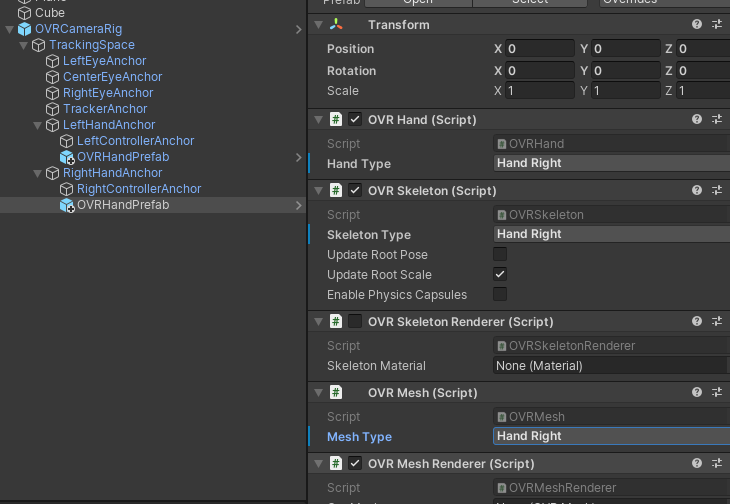Open the Hand Type dropdown
730x504 pixels.
pyautogui.click(x=611, y=163)
